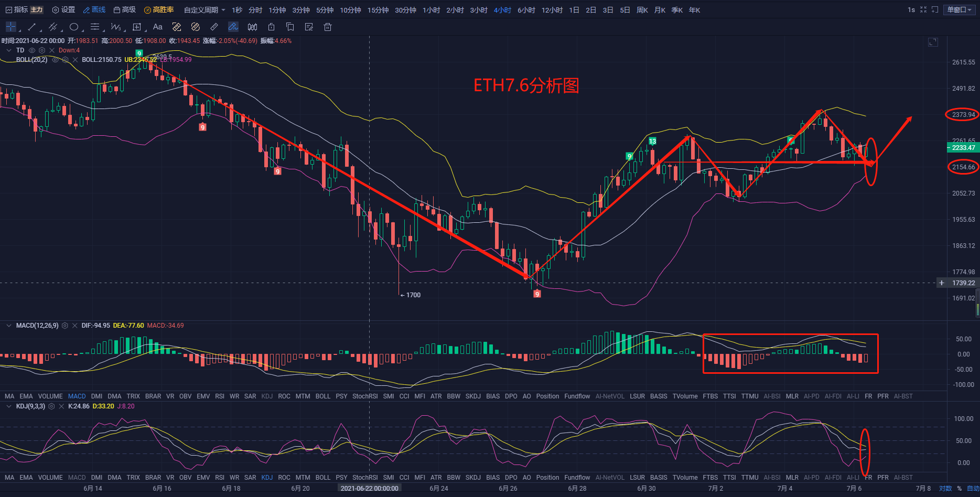Select RSI in the MACD panel indicator list
980x497 pixels.
220,396
